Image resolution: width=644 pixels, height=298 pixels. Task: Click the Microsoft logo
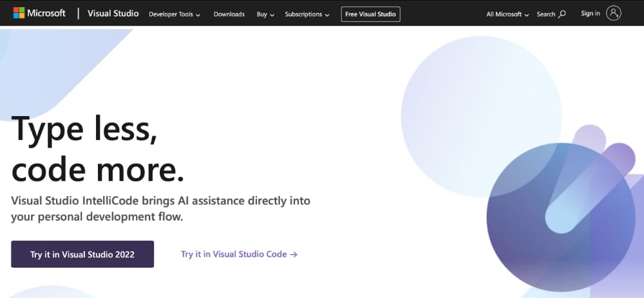(39, 13)
